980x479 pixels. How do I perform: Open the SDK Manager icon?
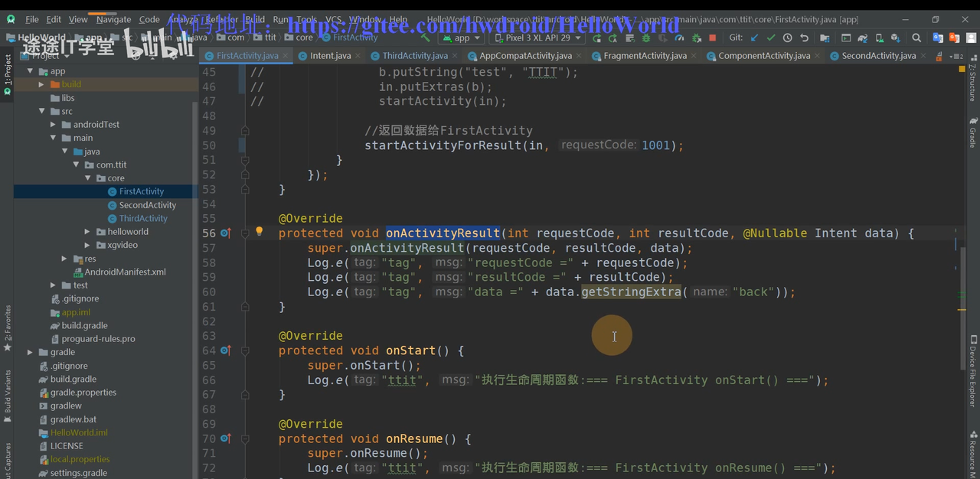(x=896, y=37)
